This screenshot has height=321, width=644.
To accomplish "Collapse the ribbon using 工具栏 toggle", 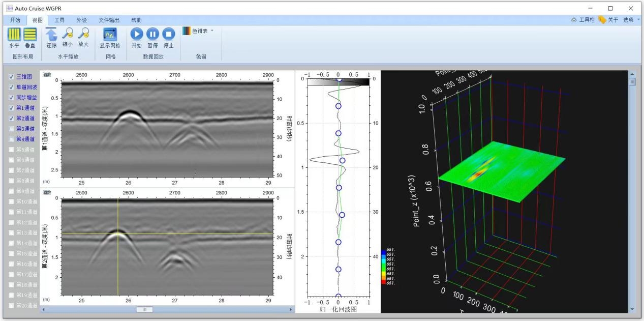I will [x=582, y=20].
